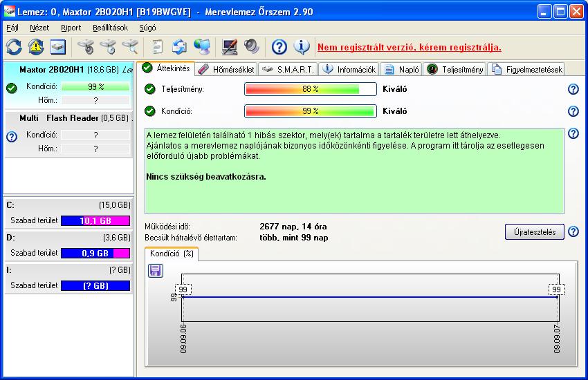The width and height of the screenshot is (588, 380).
Task: Click green check icon of Maxtor 2B020H1 disk
Action: [12, 88]
